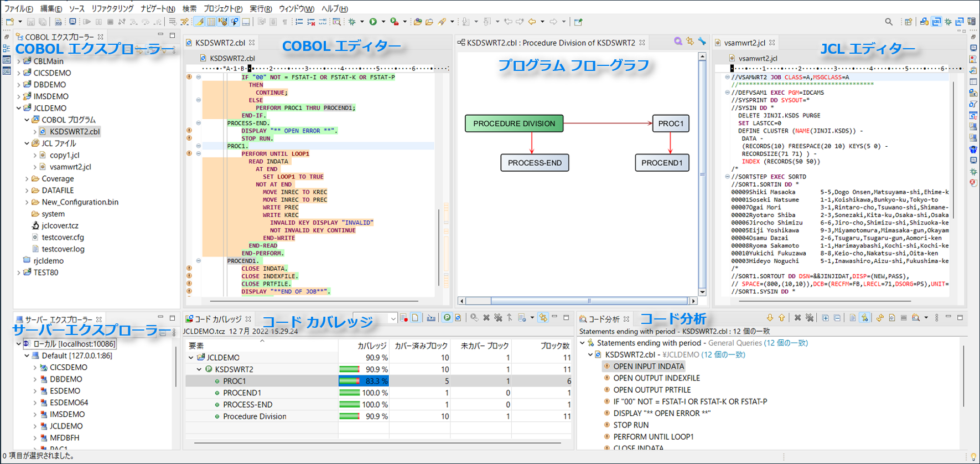This screenshot has height=464, width=980.
Task: Open the Run button dropdown arrow
Action: point(383,22)
